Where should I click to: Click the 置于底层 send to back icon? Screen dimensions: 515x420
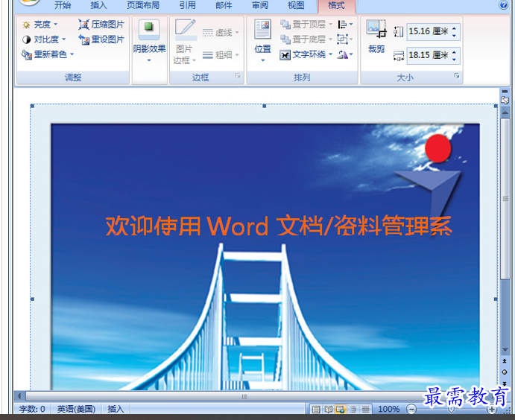285,39
